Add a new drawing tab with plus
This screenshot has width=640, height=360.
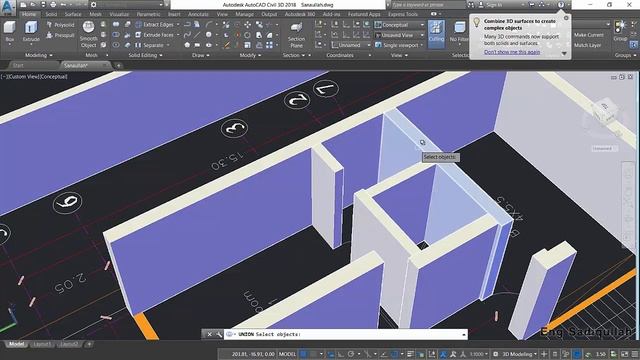coord(119,65)
